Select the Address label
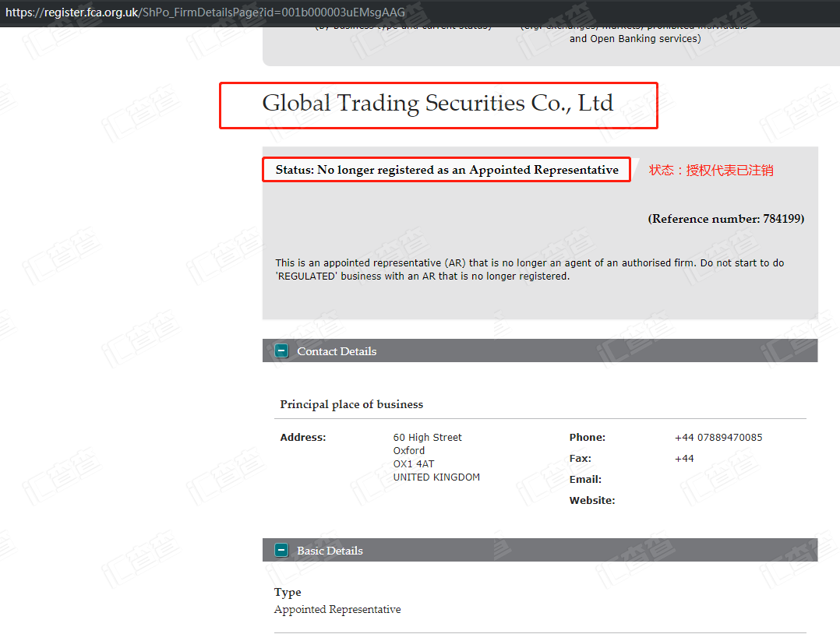This screenshot has height=634, width=840. click(302, 438)
